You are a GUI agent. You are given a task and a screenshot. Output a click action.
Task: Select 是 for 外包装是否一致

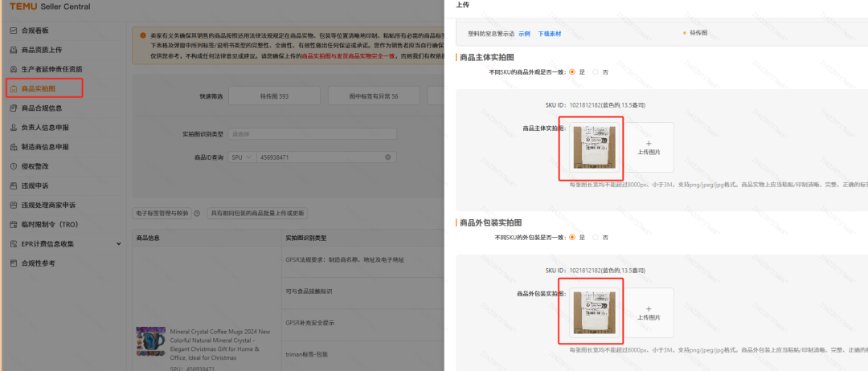572,237
